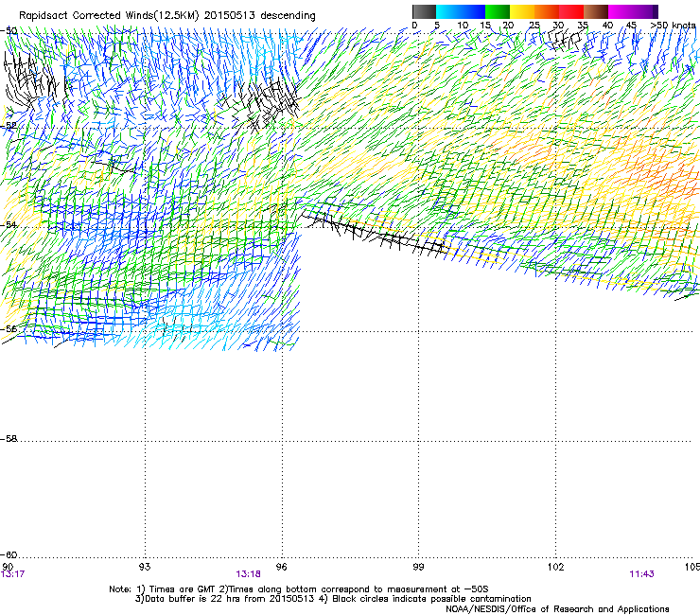Screen dimensions: 700x615
Task: Click the legend label '25'
Action: 534,25
